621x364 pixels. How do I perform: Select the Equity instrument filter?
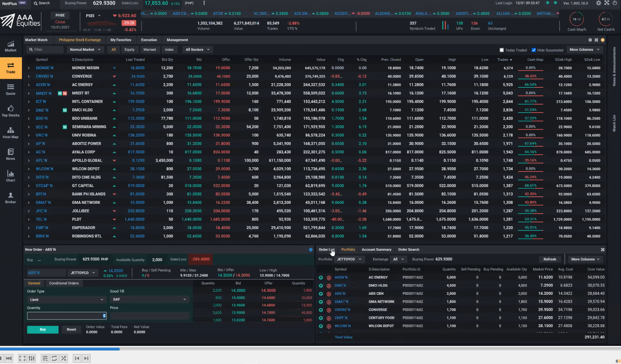point(129,50)
